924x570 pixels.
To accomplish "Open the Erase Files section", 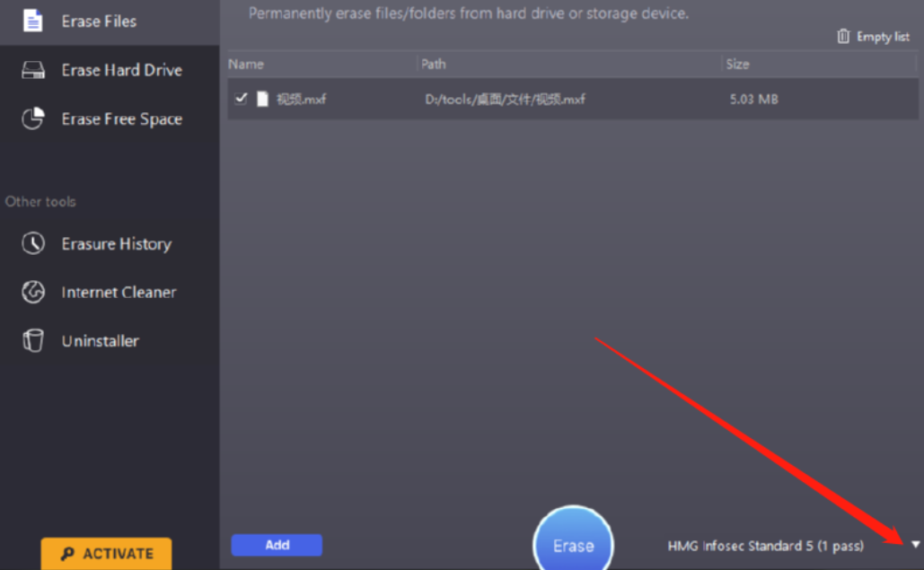I will 110,22.
